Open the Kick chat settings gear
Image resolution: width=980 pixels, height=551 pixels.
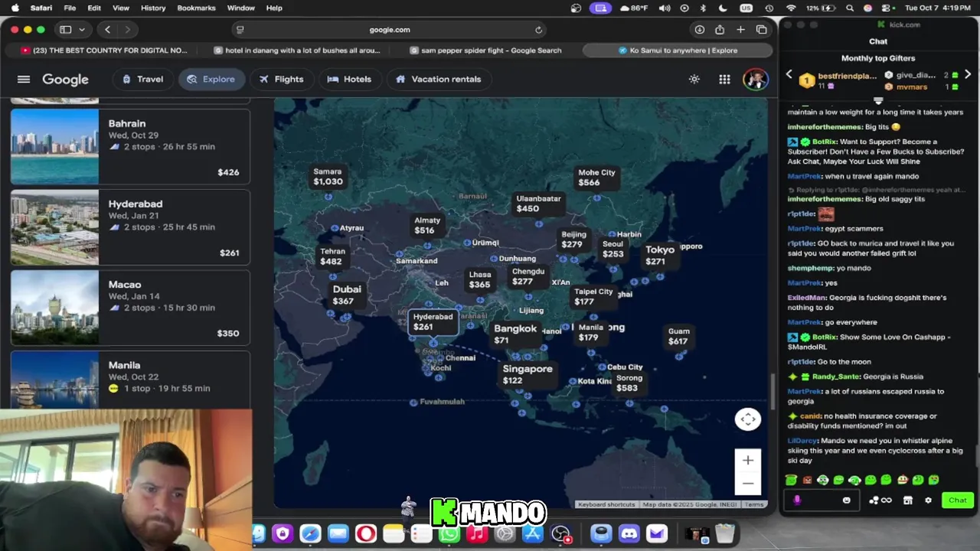(928, 500)
